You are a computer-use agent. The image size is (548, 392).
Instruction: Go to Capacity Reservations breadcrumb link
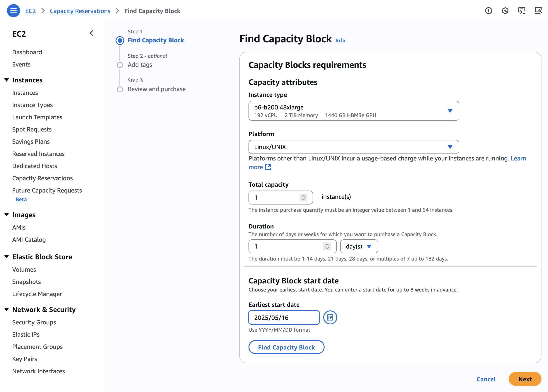(x=80, y=11)
